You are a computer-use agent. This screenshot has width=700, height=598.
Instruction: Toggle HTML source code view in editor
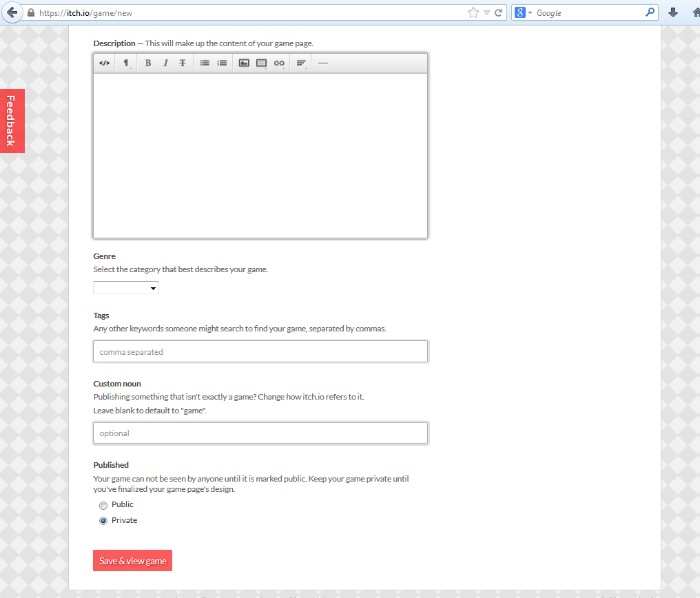[x=105, y=63]
